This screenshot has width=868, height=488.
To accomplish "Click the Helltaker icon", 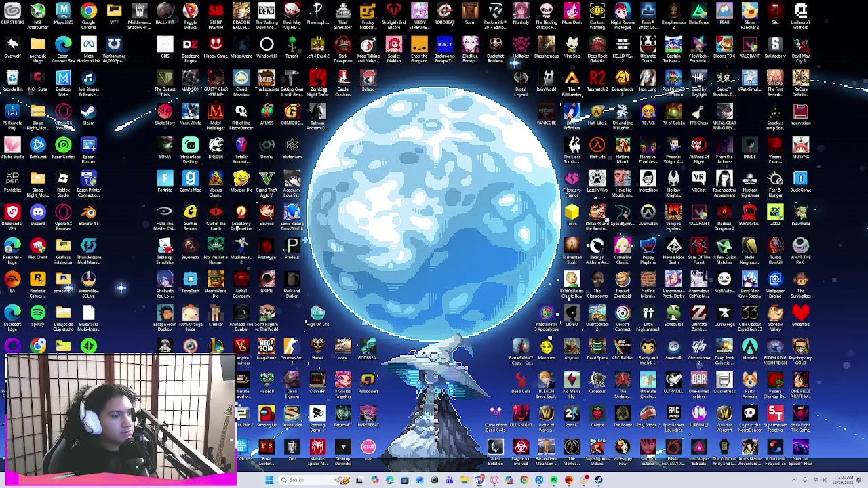I will [x=521, y=48].
